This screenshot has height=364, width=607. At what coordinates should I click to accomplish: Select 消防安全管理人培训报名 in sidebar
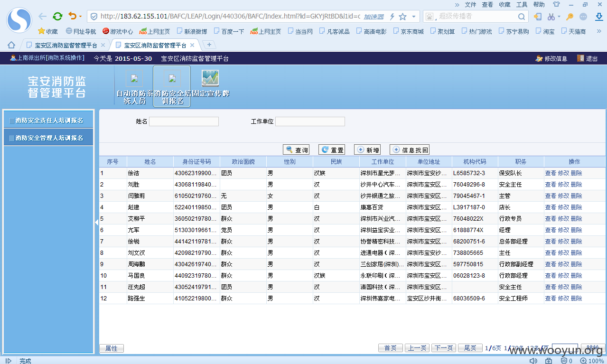point(48,138)
